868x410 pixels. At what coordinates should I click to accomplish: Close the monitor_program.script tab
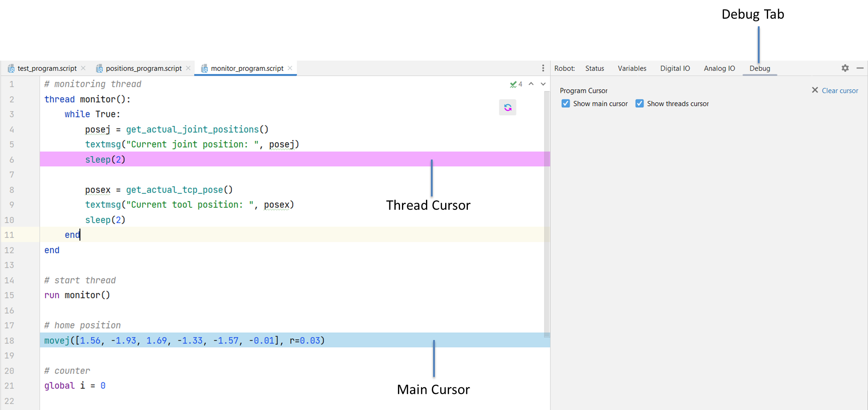coord(290,68)
